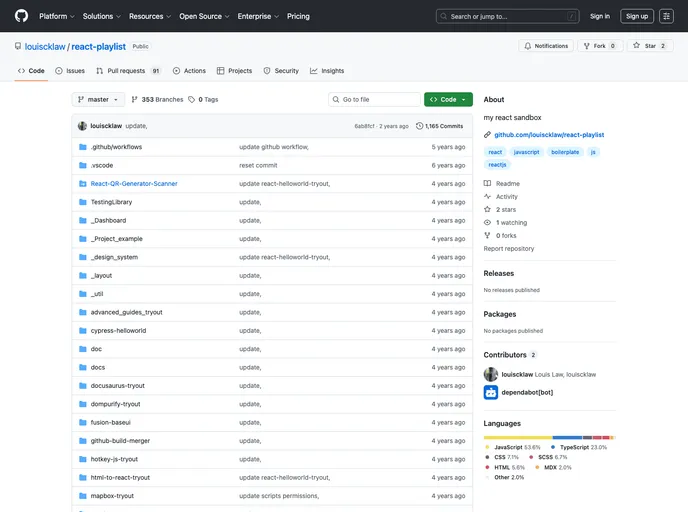This screenshot has width=688, height=512.
Task: Open the 1,165 Commits history
Action: [x=439, y=126]
